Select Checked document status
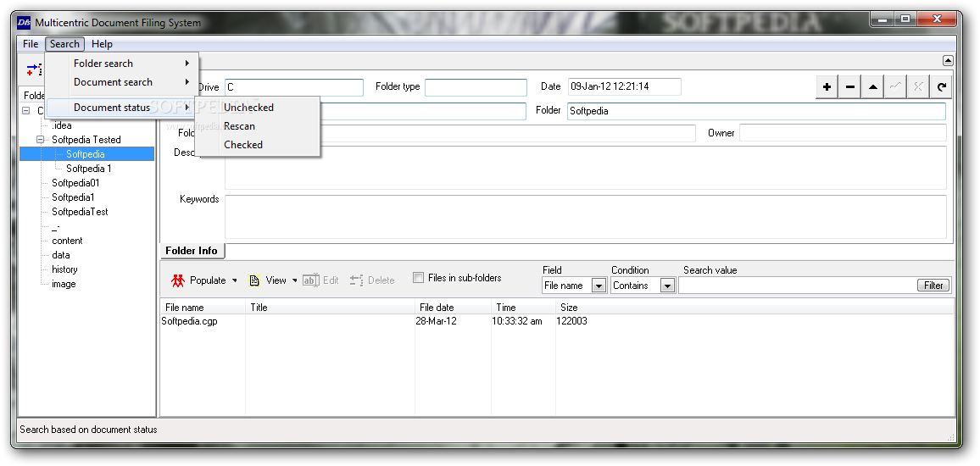Viewport: 980px width, 466px height. point(258,144)
